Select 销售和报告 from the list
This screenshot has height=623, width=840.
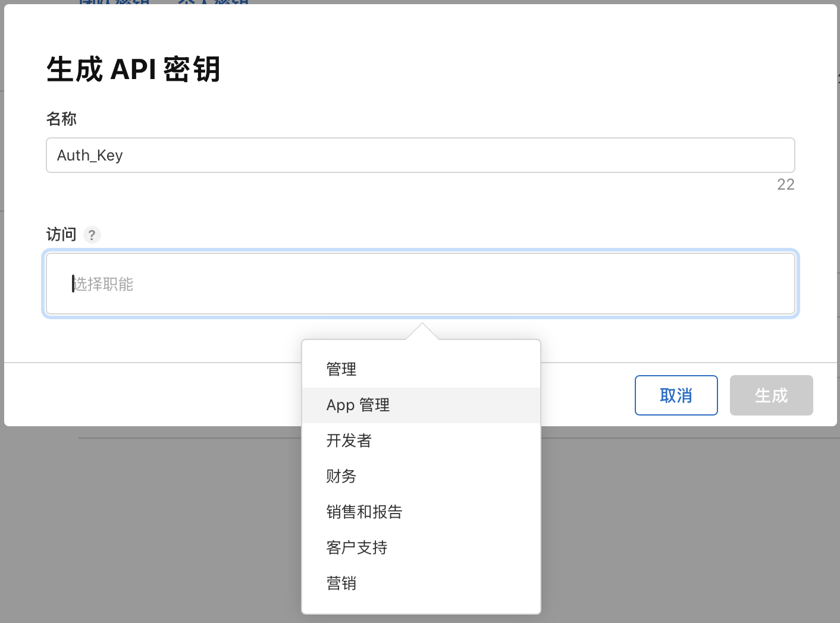[421, 512]
